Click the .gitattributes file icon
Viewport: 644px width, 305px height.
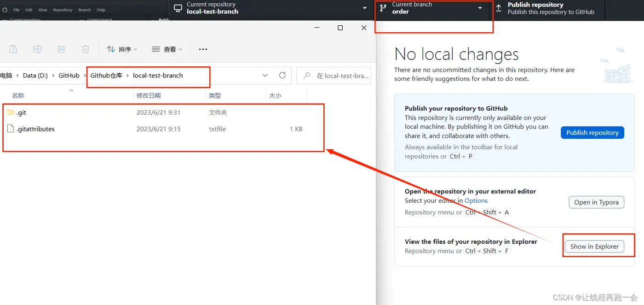[11, 129]
